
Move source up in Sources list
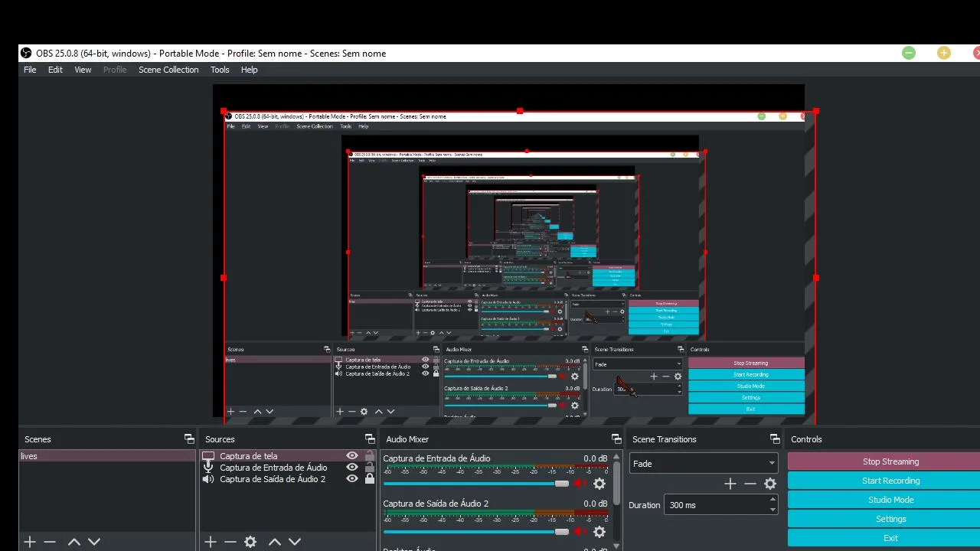[x=275, y=542]
